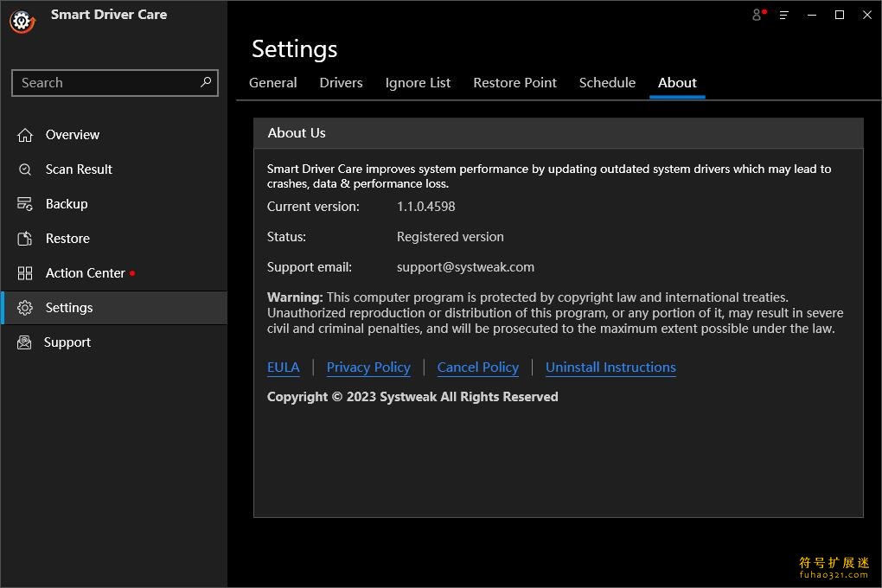This screenshot has width=882, height=588.
Task: Open the Backup section
Action: tap(114, 204)
